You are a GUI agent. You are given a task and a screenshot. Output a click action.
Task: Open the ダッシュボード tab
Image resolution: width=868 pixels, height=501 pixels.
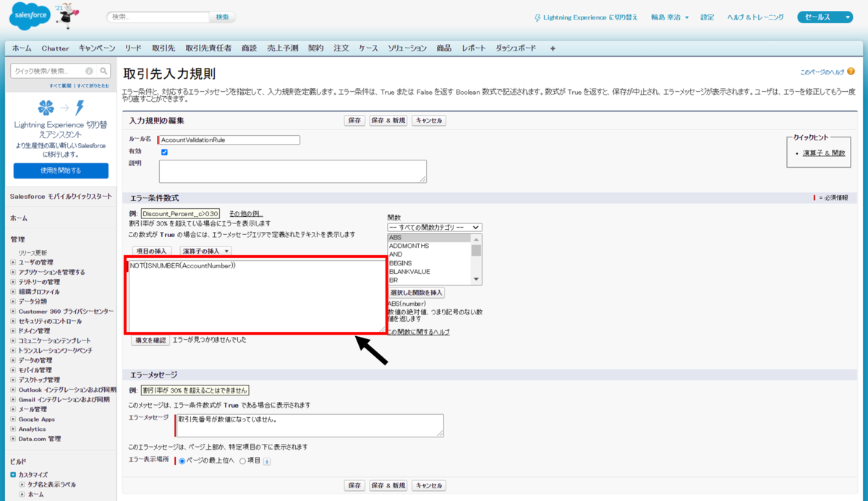pyautogui.click(x=516, y=48)
